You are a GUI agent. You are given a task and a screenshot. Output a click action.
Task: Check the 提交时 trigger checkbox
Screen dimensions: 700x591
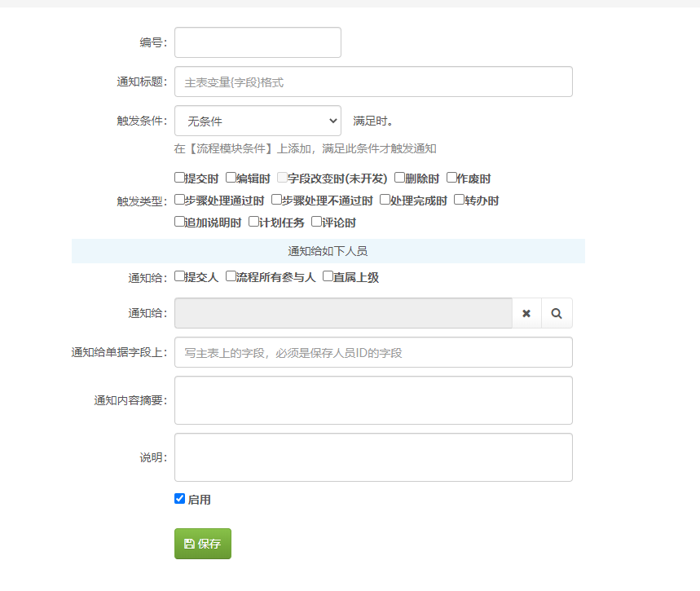coord(180,178)
